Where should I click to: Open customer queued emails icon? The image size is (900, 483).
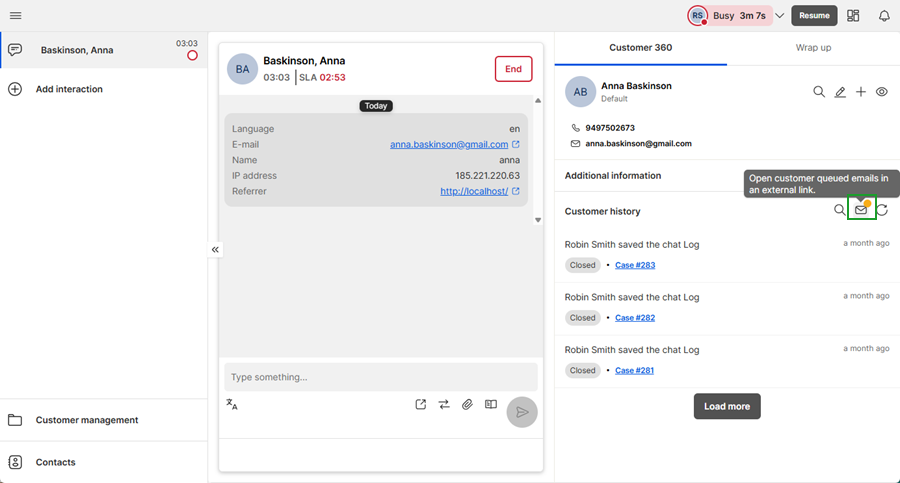point(861,210)
